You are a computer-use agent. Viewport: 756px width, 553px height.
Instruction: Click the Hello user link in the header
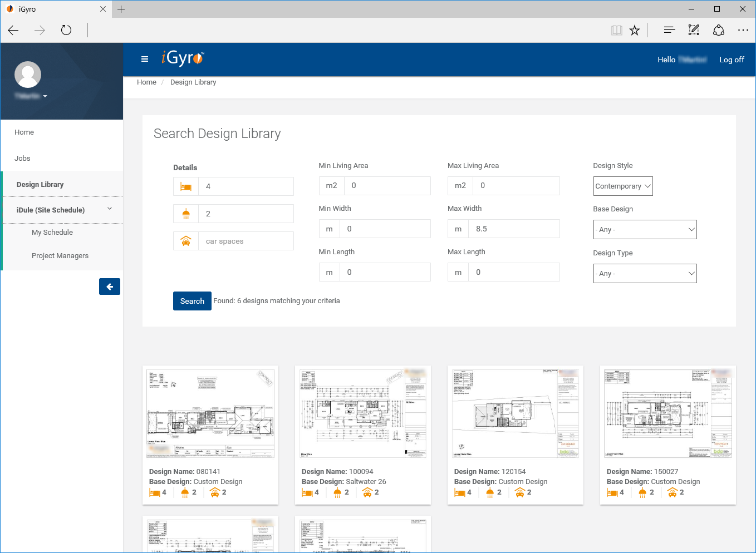(x=682, y=60)
